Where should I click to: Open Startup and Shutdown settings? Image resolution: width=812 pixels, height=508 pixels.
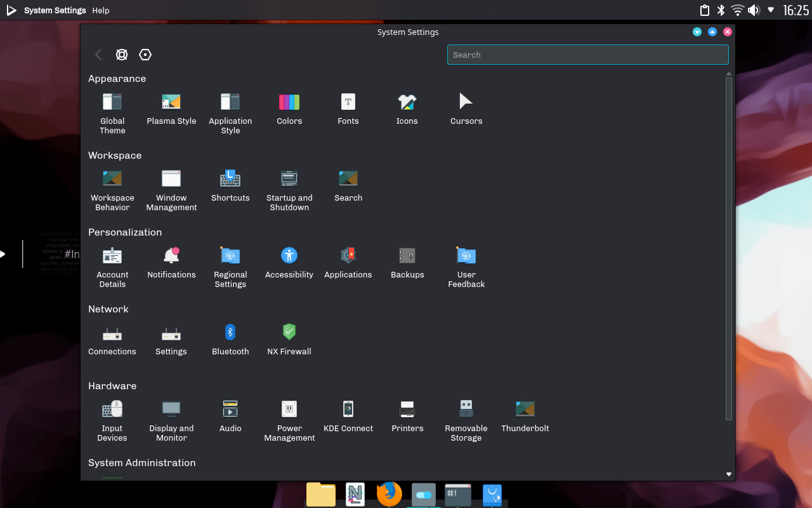click(x=289, y=188)
